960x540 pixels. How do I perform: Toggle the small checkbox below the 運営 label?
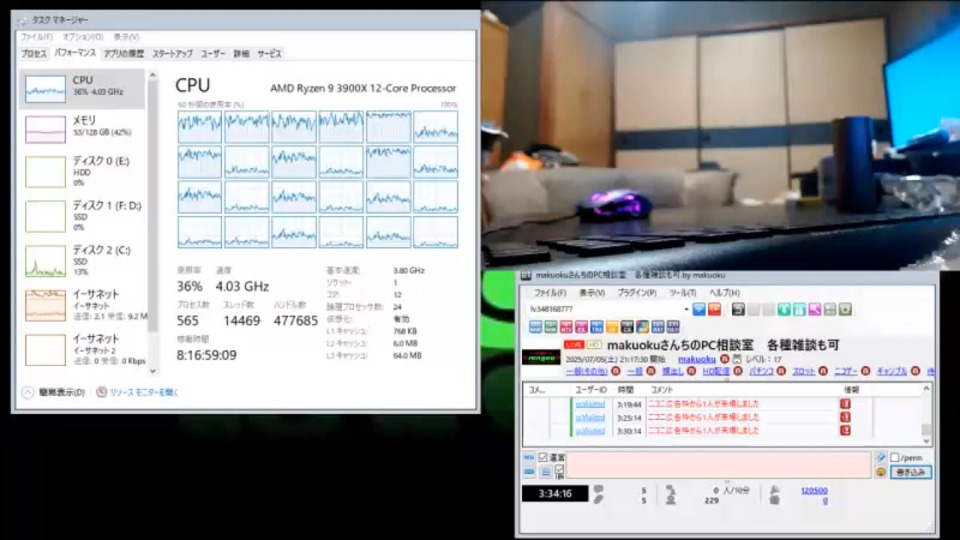559,469
